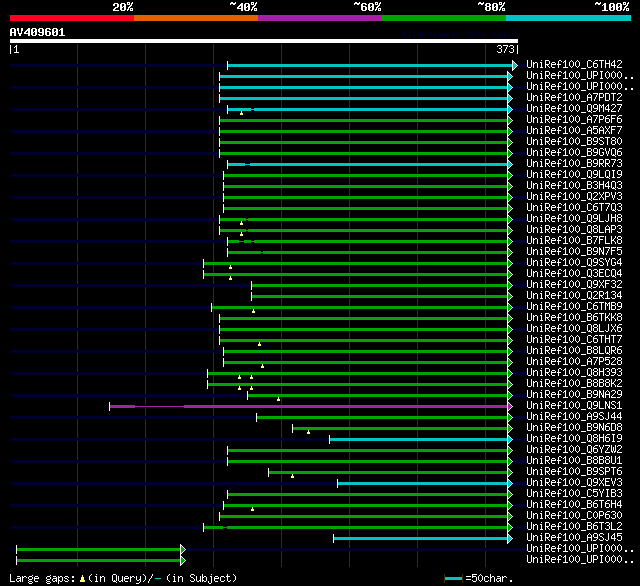The height and width of the screenshot is (586, 640).
Task: Click the 373 end position label
Action: click(x=505, y=49)
